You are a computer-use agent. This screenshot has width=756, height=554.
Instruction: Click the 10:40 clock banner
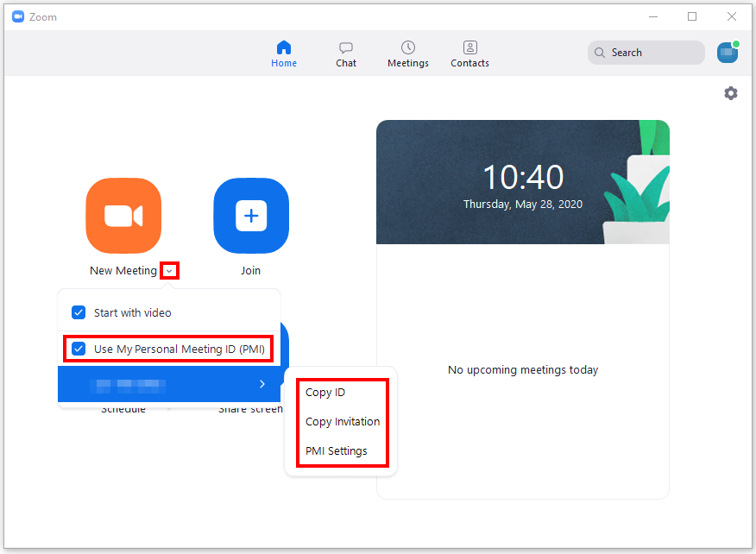tap(522, 182)
